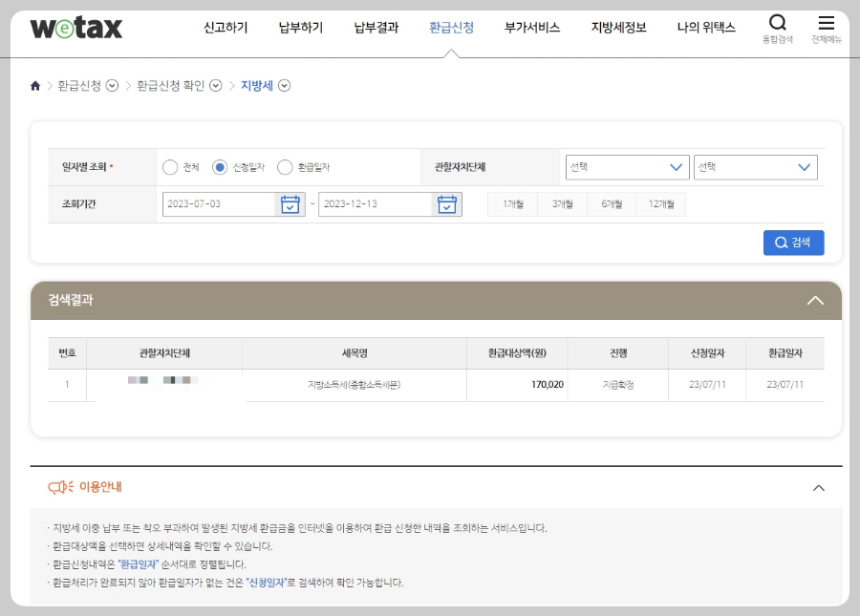The width and height of the screenshot is (860, 616).
Task: Set period to 12개월
Action: (x=661, y=203)
